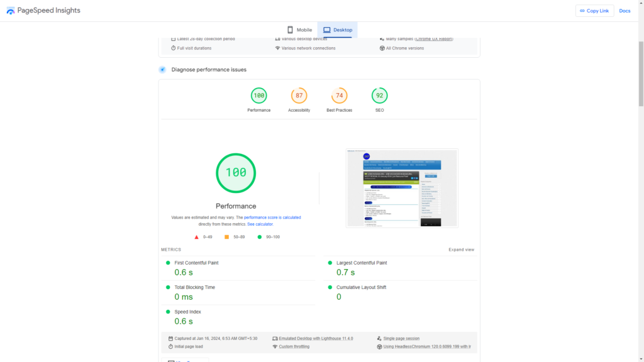This screenshot has width=644, height=362.
Task: Open the Docs link
Action: click(625, 11)
